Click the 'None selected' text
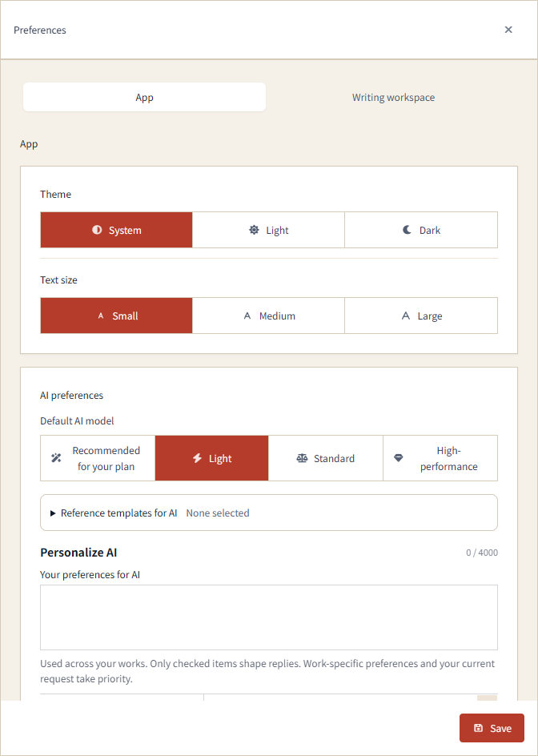The image size is (538, 756). 218,513
